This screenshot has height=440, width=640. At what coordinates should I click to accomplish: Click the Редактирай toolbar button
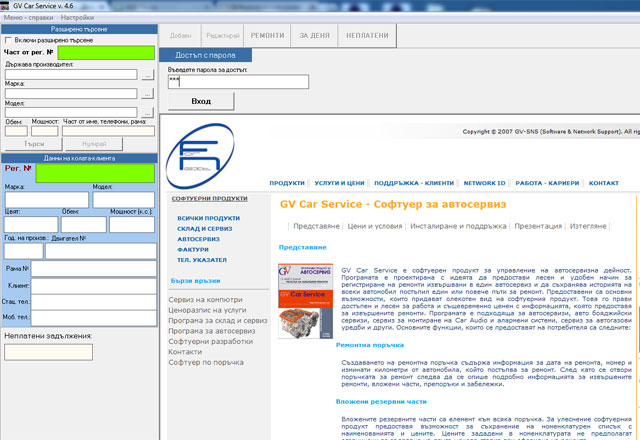(223, 36)
